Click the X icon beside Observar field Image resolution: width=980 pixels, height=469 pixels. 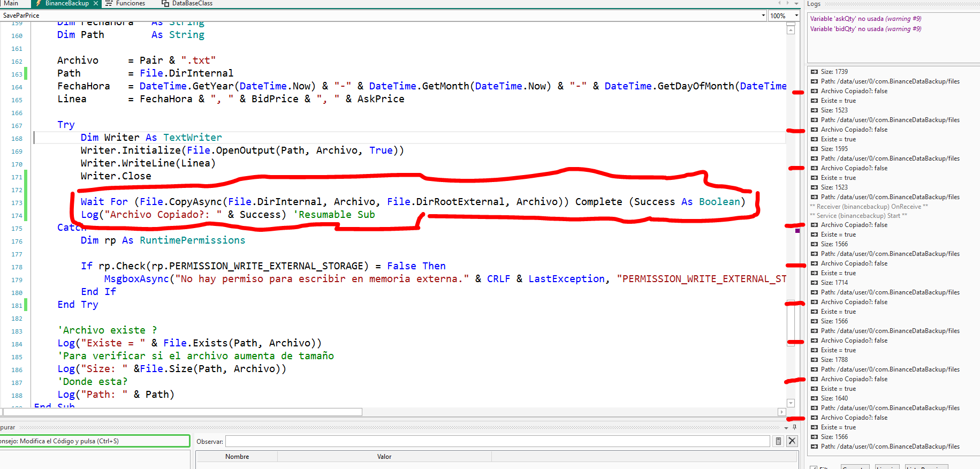pyautogui.click(x=792, y=441)
